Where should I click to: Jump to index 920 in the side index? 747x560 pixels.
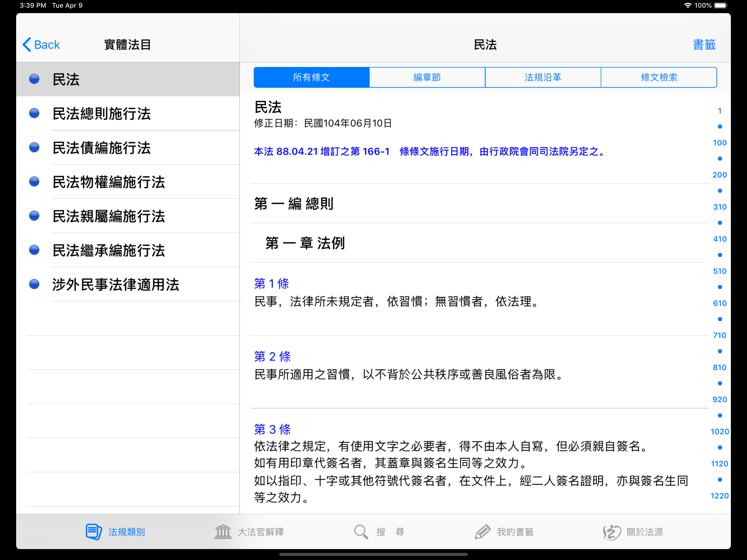coord(720,399)
